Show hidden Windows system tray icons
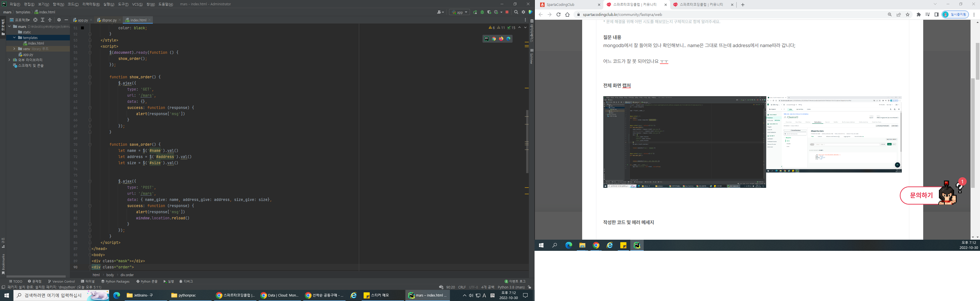Image resolution: width=980 pixels, height=301 pixels. coord(464,295)
